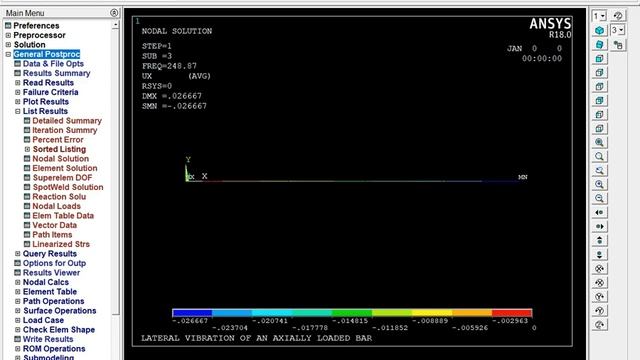This screenshot has height=360, width=640.
Task: Open Nodal Loads listing
Action: (x=56, y=206)
